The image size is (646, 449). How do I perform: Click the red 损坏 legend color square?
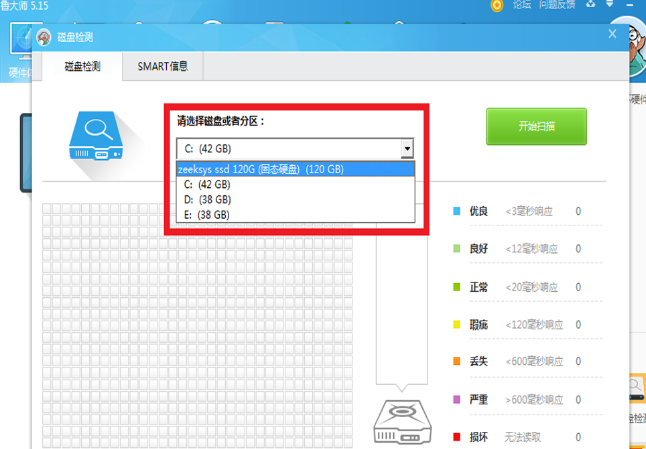coord(457,437)
